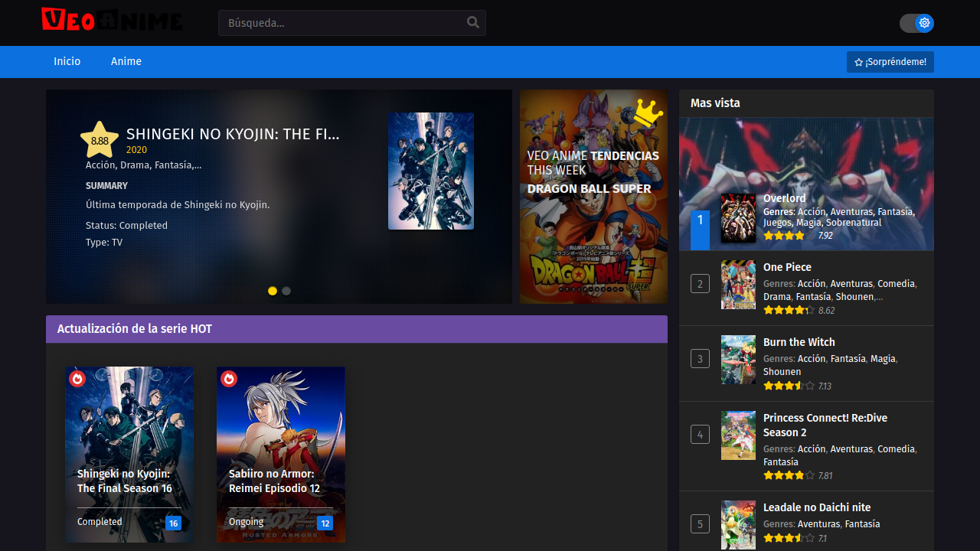Viewport: 980px width, 551px height.
Task: Open Shingeki no Kyojin slider poster
Action: click(x=431, y=171)
